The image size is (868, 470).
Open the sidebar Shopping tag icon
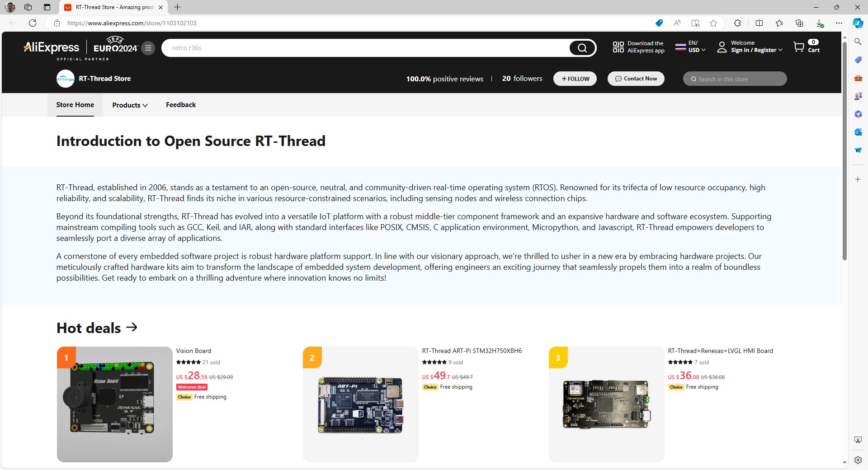858,60
